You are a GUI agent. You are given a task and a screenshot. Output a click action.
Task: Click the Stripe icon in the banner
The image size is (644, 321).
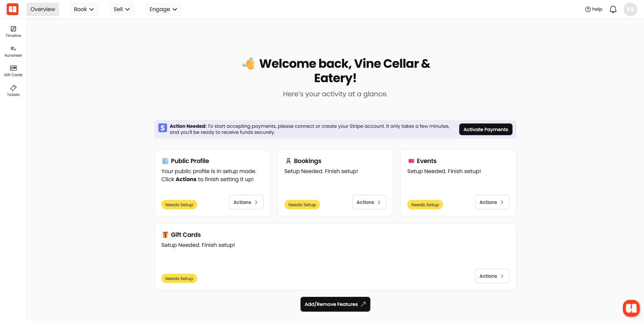[x=163, y=128]
